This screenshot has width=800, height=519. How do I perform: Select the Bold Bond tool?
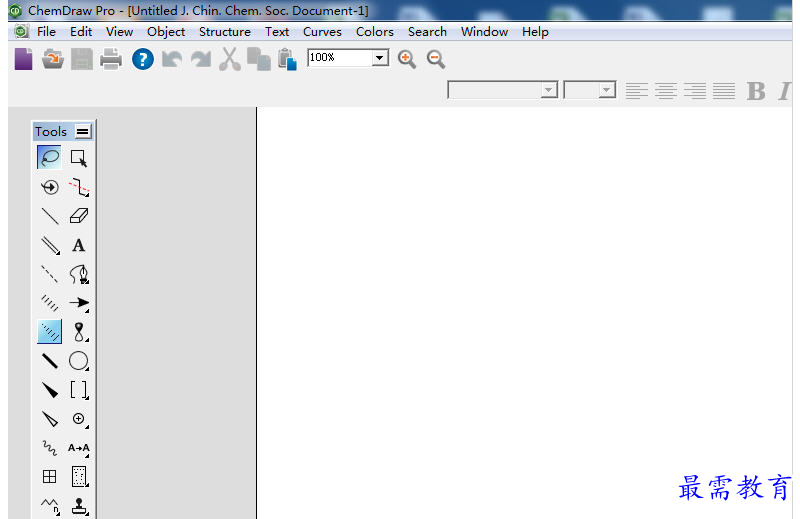click(x=49, y=361)
